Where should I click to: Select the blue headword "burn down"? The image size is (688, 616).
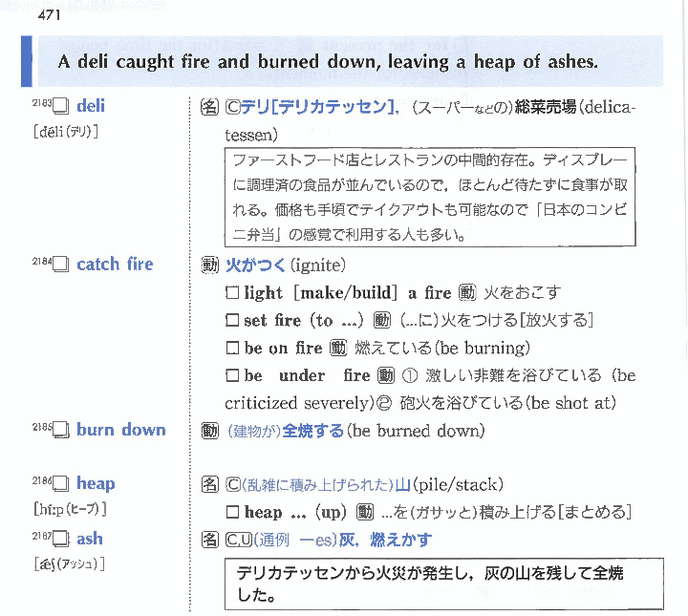pyautogui.click(x=121, y=430)
